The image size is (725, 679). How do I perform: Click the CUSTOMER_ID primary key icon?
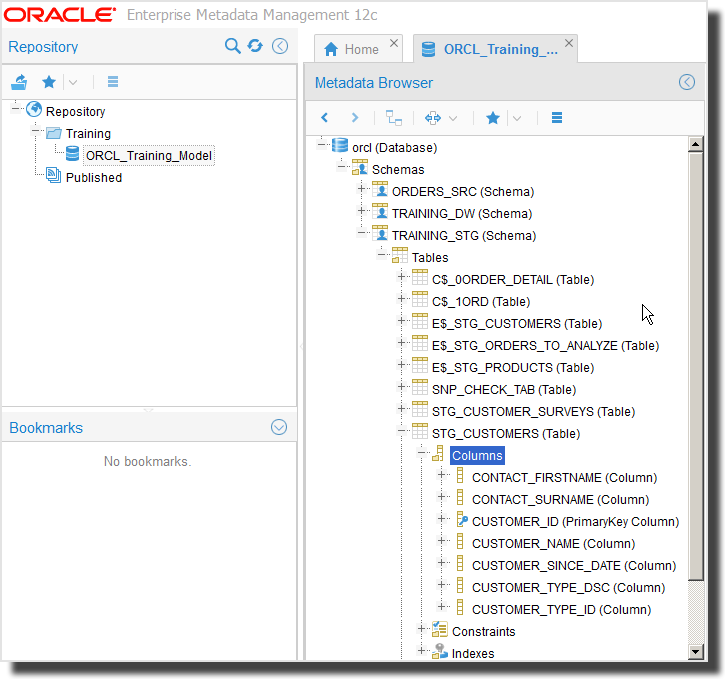pyautogui.click(x=461, y=520)
